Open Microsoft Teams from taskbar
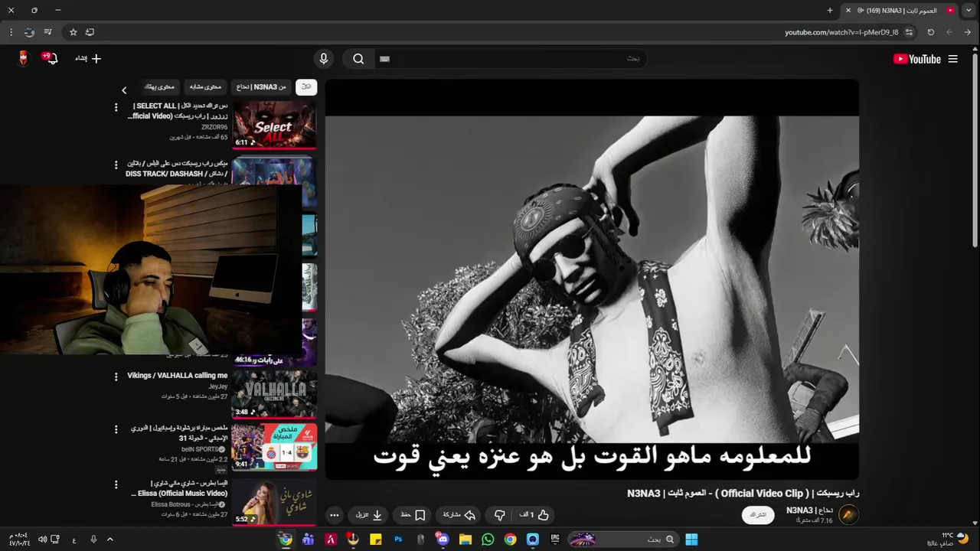 (x=308, y=540)
